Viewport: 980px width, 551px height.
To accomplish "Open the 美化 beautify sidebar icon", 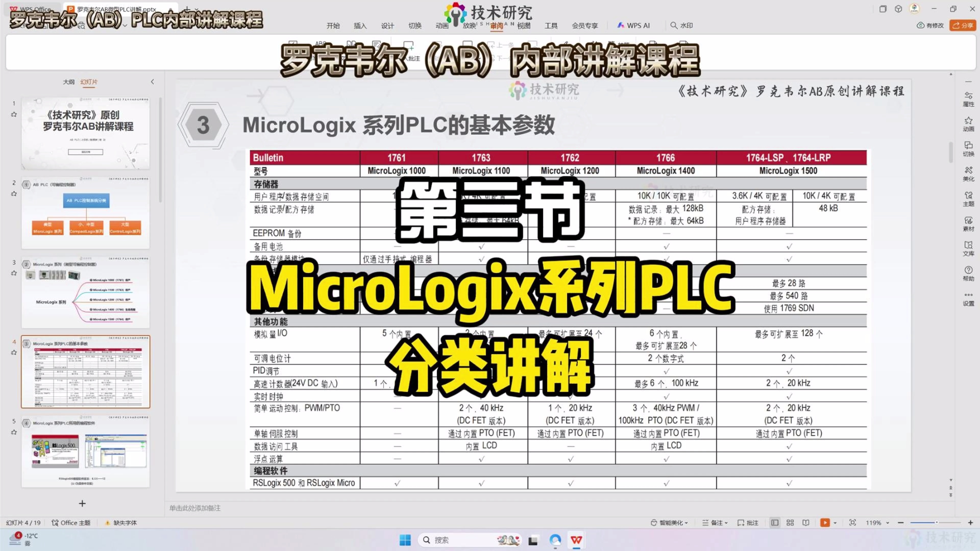I will [x=968, y=173].
